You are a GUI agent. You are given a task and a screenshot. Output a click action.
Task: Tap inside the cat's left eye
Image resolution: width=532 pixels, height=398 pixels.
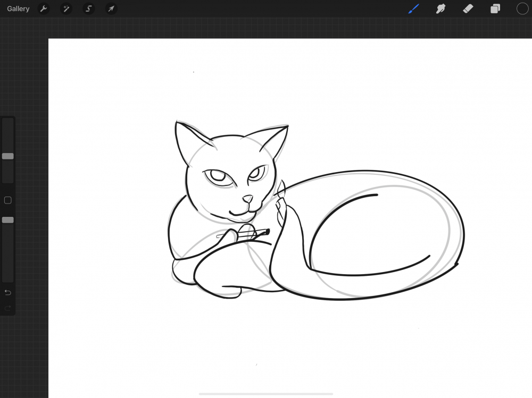tap(216, 175)
